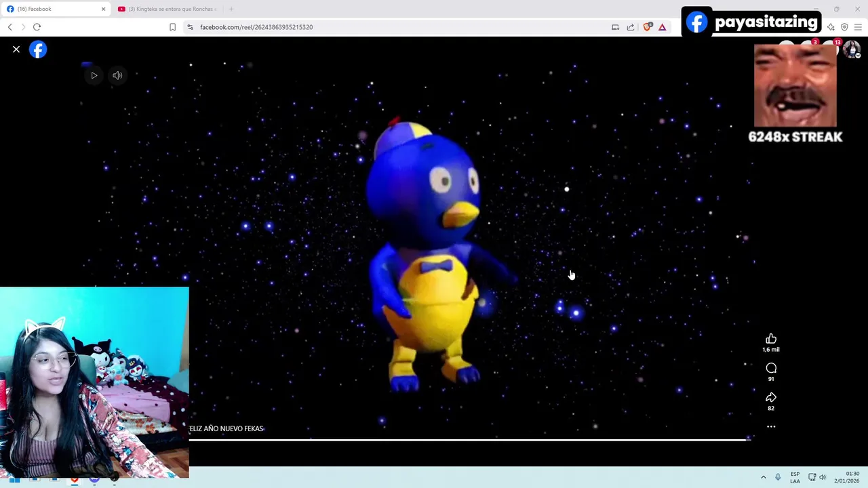Open Leo AI sparkle icon

coord(831,27)
